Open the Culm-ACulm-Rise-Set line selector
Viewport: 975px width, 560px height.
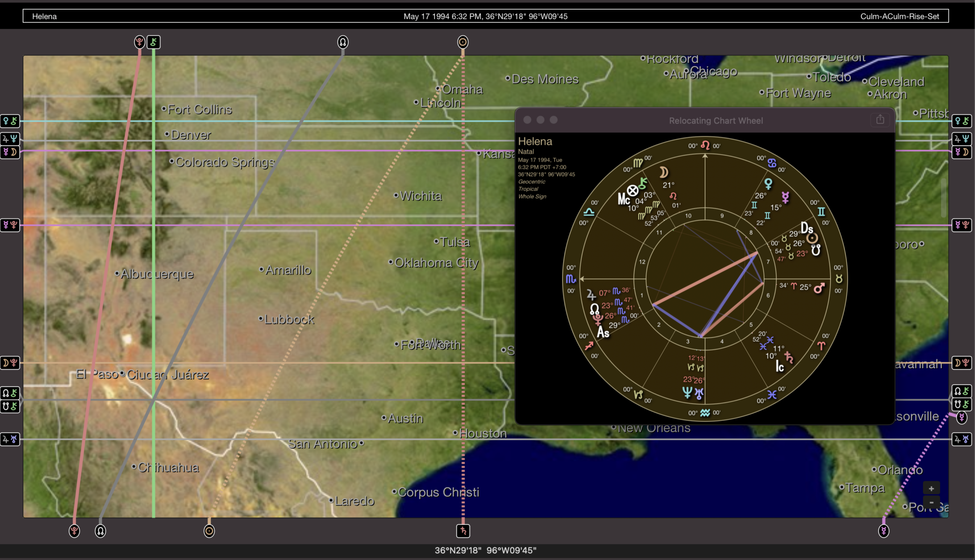[900, 16]
